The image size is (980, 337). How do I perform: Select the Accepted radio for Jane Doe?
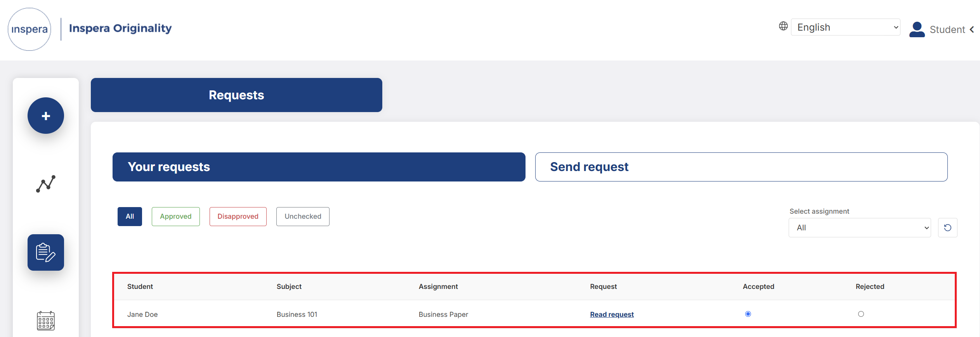click(748, 314)
